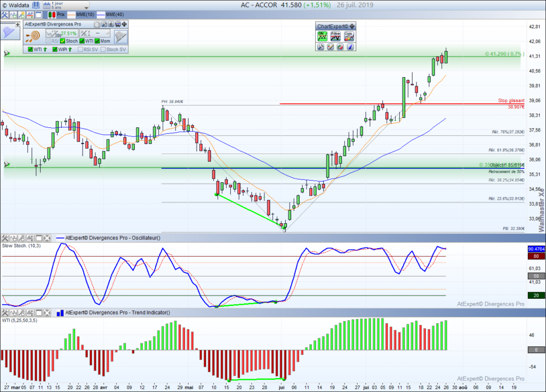
Task: Toggle the Mom checkbox
Action: click(97, 41)
